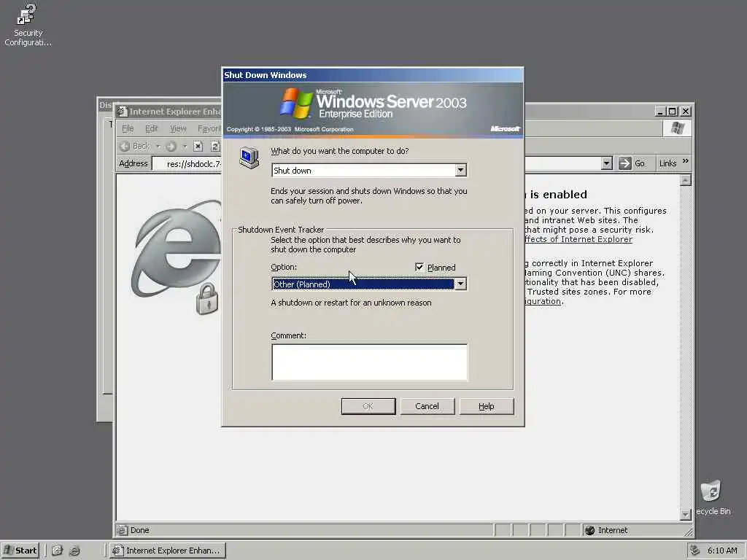Click the Start button on taskbar
This screenshot has width=747, height=560.
pyautogui.click(x=20, y=551)
